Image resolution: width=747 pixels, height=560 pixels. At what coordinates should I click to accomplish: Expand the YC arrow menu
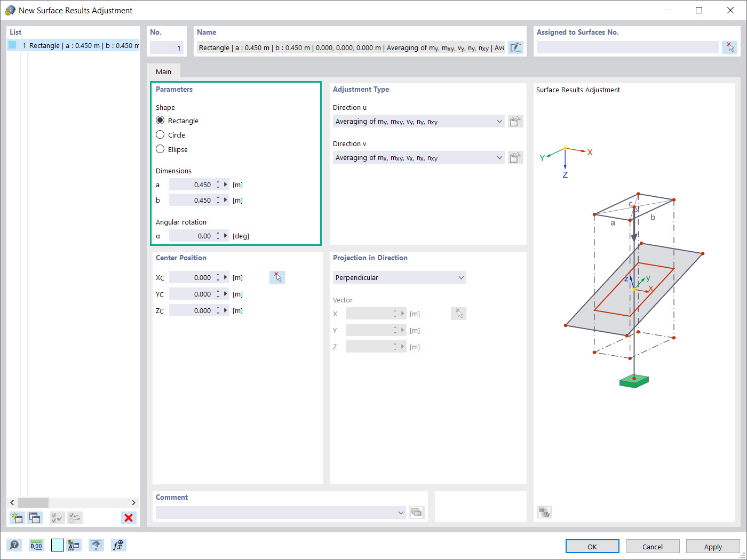226,294
